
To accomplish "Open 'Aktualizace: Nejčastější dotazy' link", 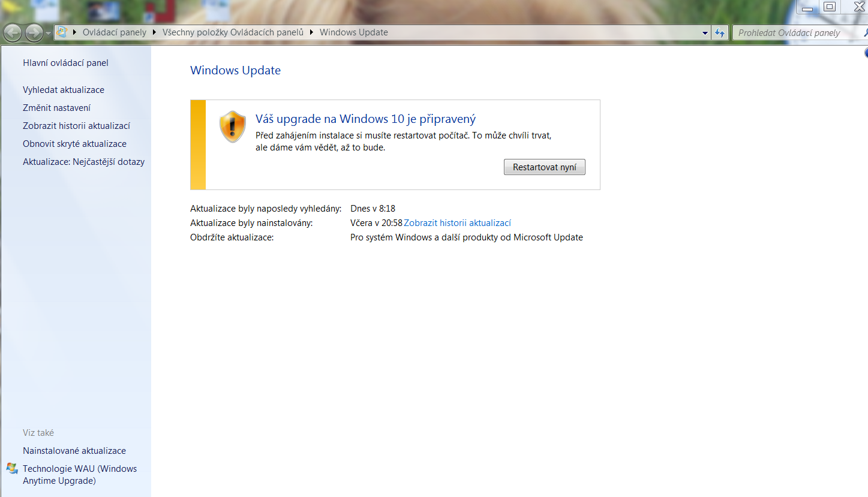I will (84, 162).
